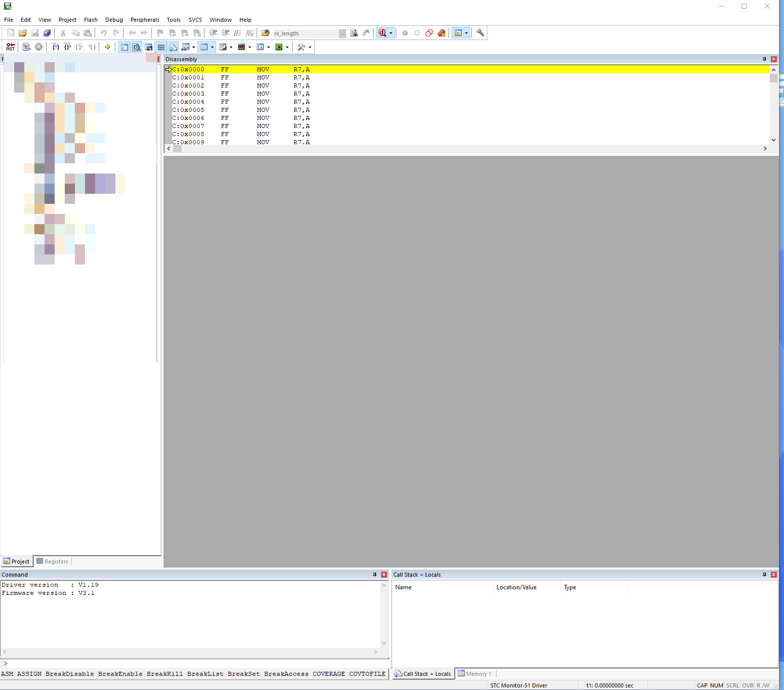Toggle auto-hide pin on the Call Stack panel
Screen dimensions: 784x690
pyautogui.click(x=764, y=574)
